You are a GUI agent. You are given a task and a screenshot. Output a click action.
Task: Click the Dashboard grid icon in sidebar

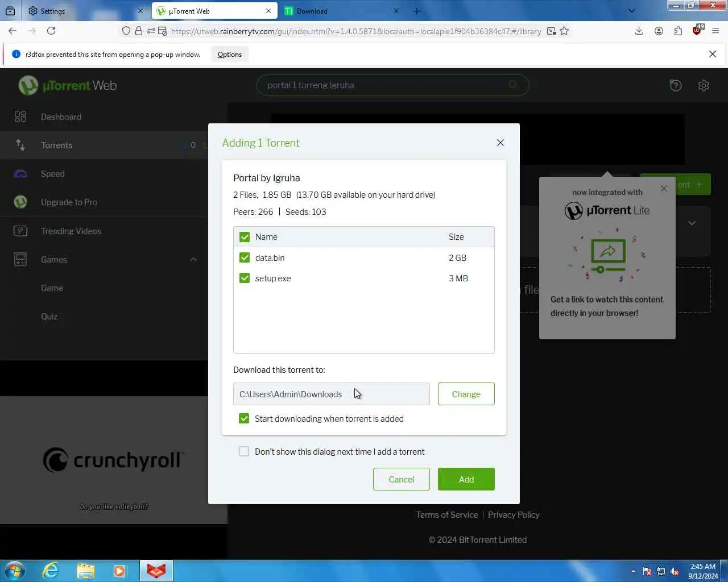coord(20,117)
